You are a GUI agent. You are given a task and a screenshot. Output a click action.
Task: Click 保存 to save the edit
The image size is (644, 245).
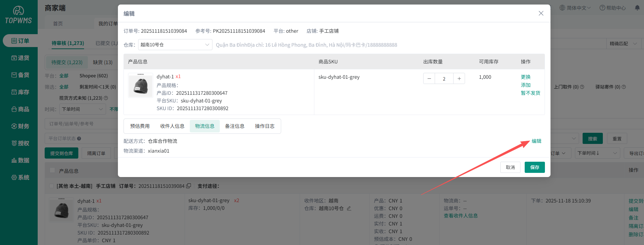click(535, 167)
